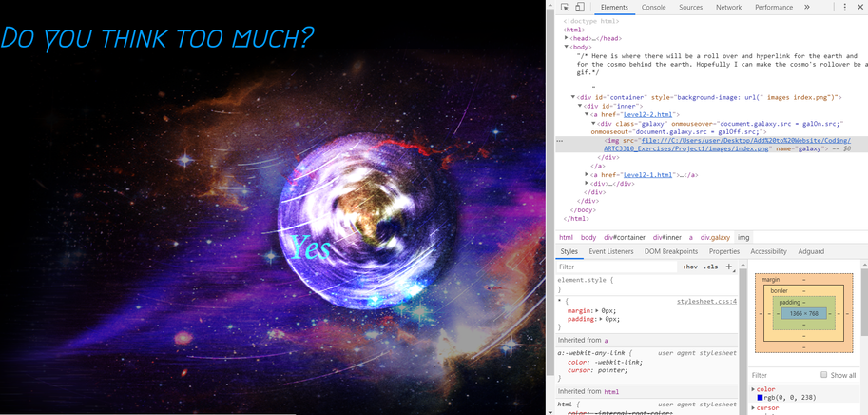Select html in the breadcrumb bar
Image resolution: width=868 pixels, height=415 pixels.
point(566,237)
